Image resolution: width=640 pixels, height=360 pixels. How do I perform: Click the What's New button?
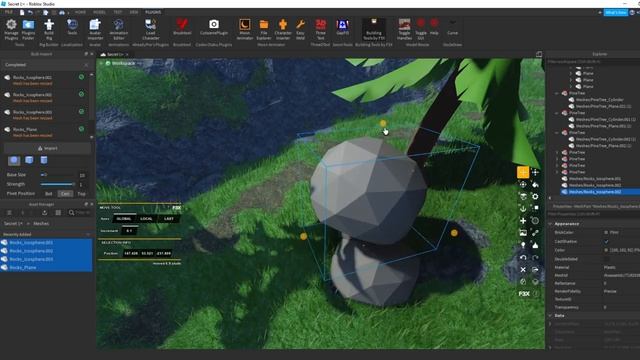[616, 12]
